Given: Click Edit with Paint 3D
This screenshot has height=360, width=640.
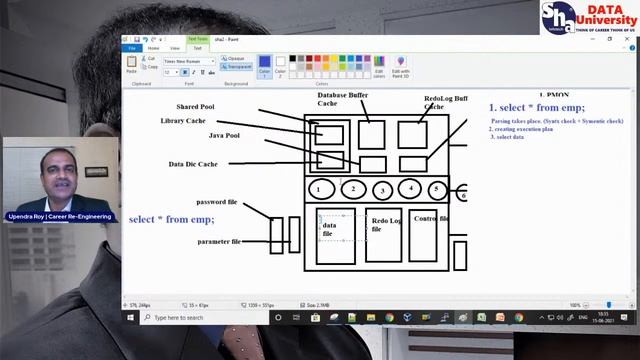Looking at the screenshot, I should 400,66.
